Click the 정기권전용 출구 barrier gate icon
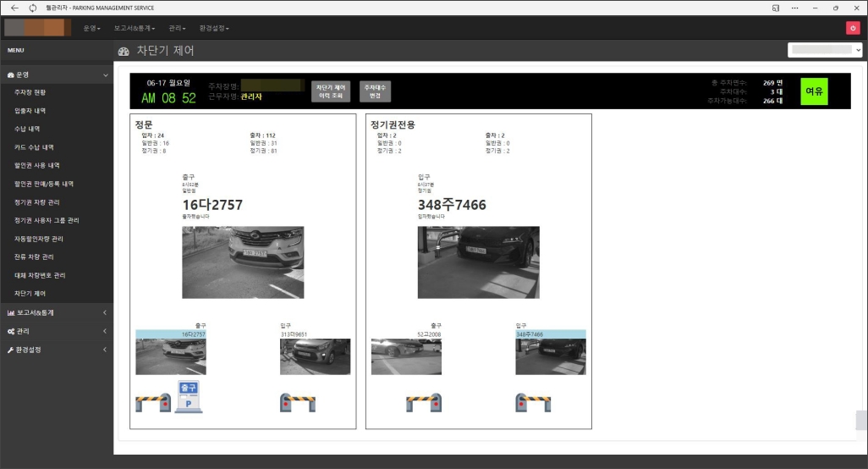 pyautogui.click(x=424, y=403)
